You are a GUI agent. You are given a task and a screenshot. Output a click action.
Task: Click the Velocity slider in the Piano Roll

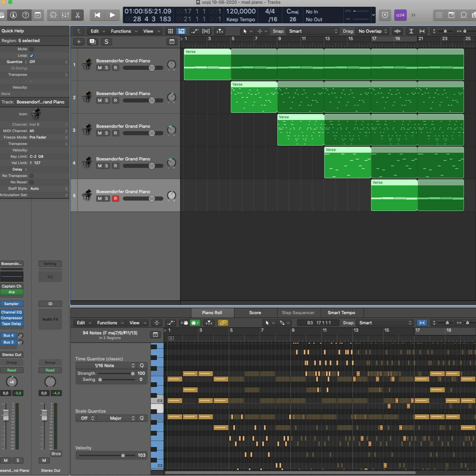pyautogui.click(x=123, y=455)
